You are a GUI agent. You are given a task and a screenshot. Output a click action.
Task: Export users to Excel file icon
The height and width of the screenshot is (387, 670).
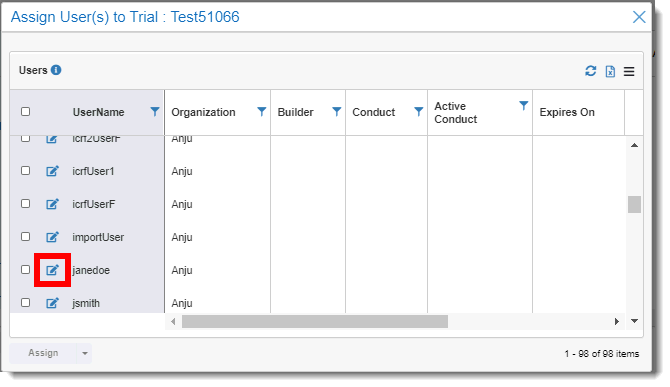coord(610,71)
